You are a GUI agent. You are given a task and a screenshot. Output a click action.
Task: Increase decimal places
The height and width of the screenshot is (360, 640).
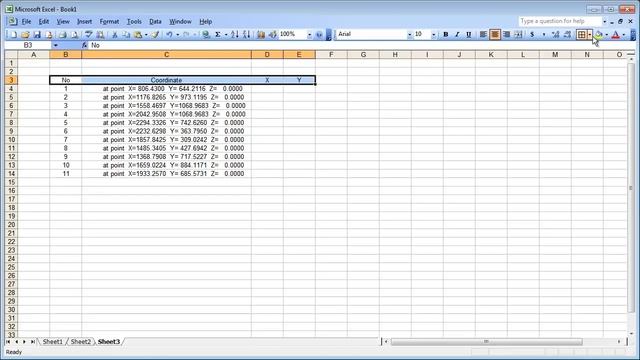[x=555, y=35]
